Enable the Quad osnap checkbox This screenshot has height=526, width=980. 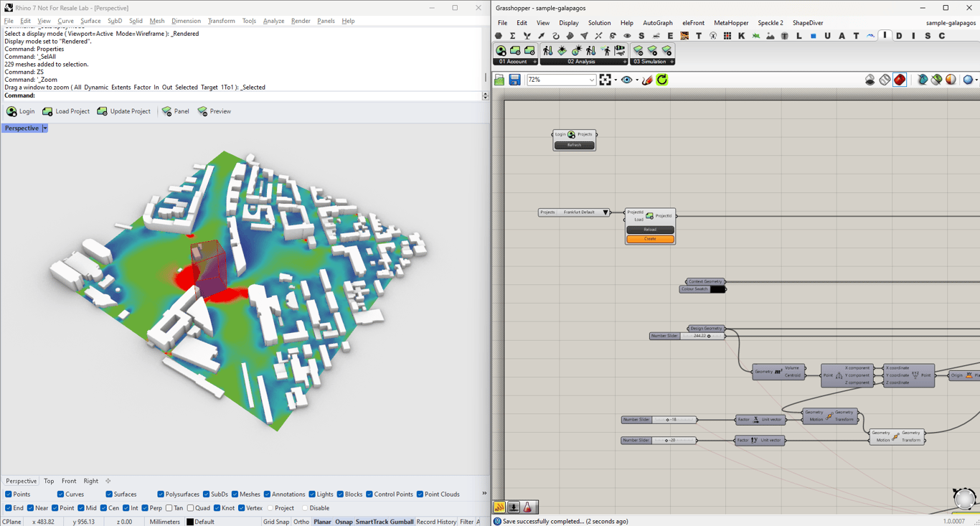click(190, 508)
